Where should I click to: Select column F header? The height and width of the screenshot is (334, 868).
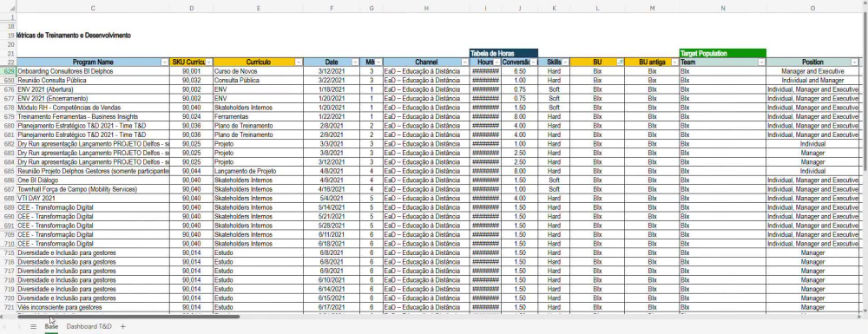332,8
